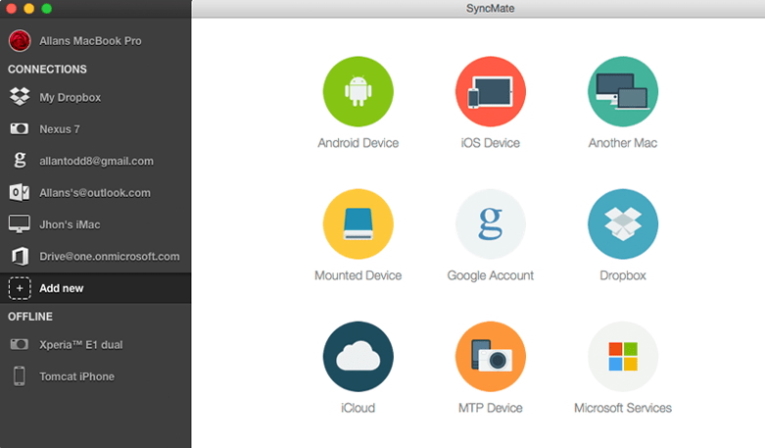Click the Another Mac label
765x448 pixels.
pos(623,143)
